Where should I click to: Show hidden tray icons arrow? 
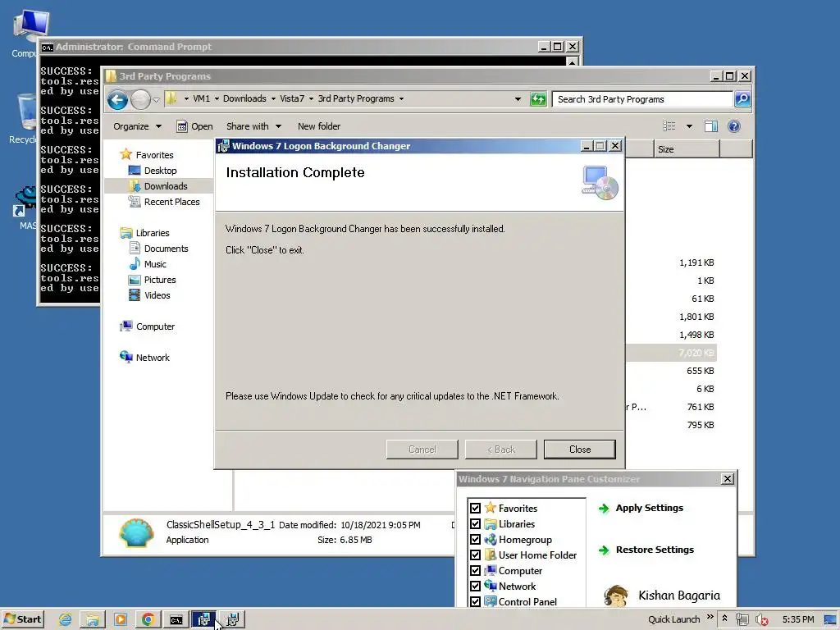pyautogui.click(x=724, y=619)
